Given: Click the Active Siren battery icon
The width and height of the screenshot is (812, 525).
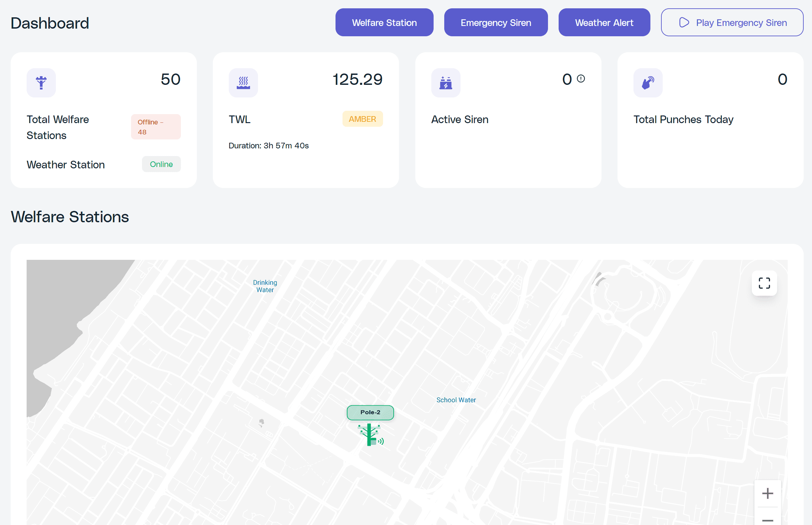Looking at the screenshot, I should tap(445, 83).
